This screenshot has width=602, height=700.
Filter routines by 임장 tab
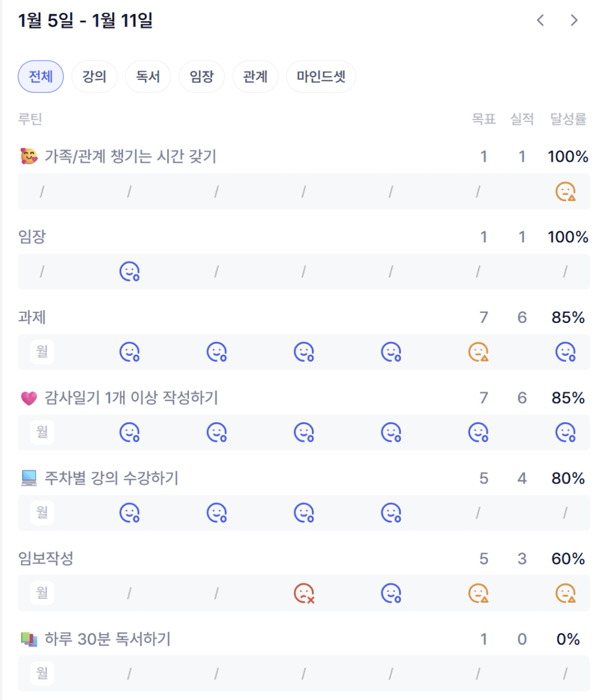tap(202, 76)
